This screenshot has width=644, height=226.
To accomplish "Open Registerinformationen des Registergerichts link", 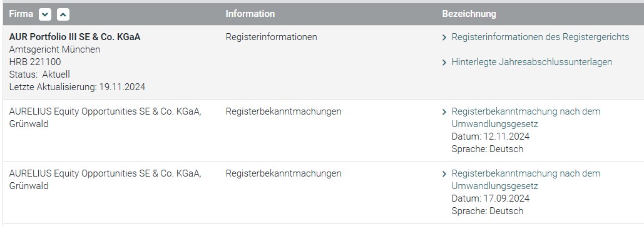I will click(x=540, y=37).
